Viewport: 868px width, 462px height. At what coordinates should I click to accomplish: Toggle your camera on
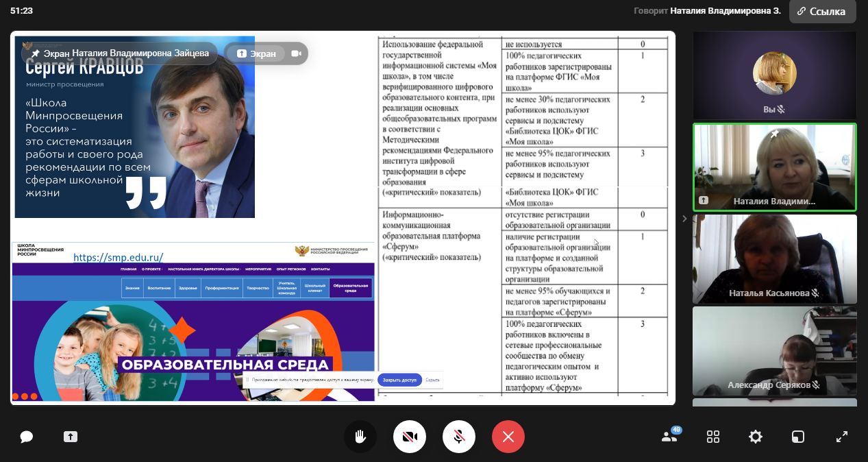410,437
